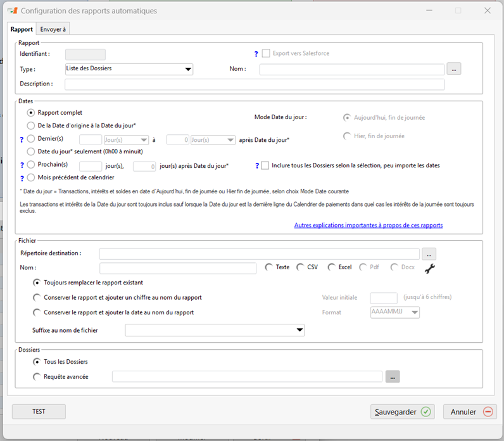Click the Sauvegarder button
The width and height of the screenshot is (504, 441).
pyautogui.click(x=402, y=412)
